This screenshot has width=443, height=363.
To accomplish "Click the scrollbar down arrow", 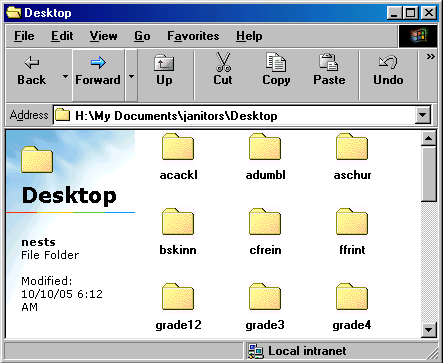I will [x=429, y=330].
